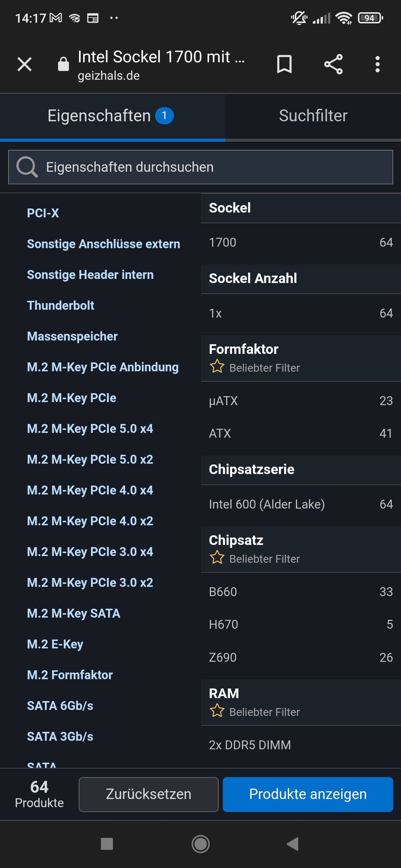Tap Produkte anzeigen button
The width and height of the screenshot is (401, 868).
(308, 795)
